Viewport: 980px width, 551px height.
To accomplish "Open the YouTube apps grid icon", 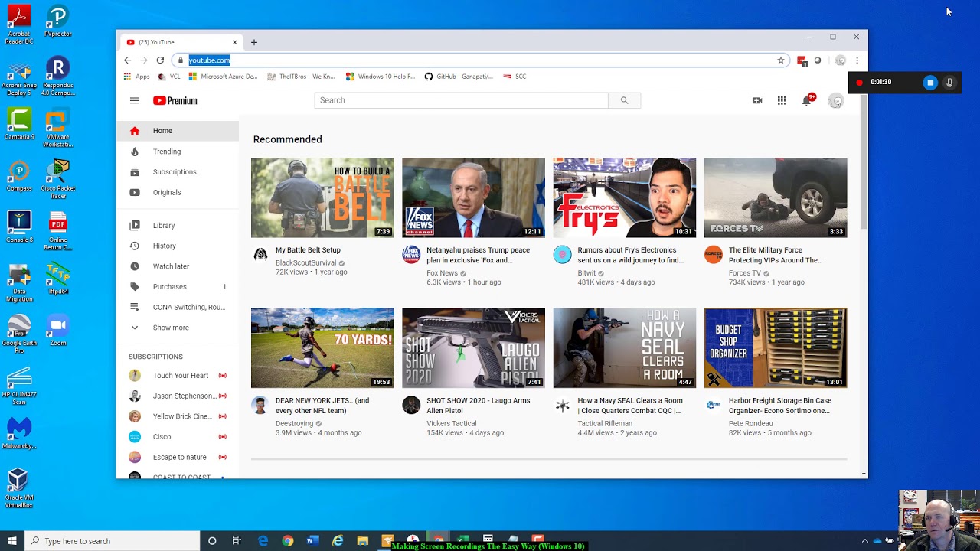I will pos(782,100).
